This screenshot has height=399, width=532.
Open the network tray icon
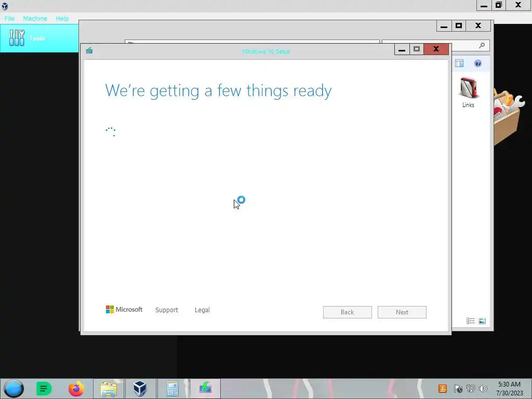(x=470, y=389)
